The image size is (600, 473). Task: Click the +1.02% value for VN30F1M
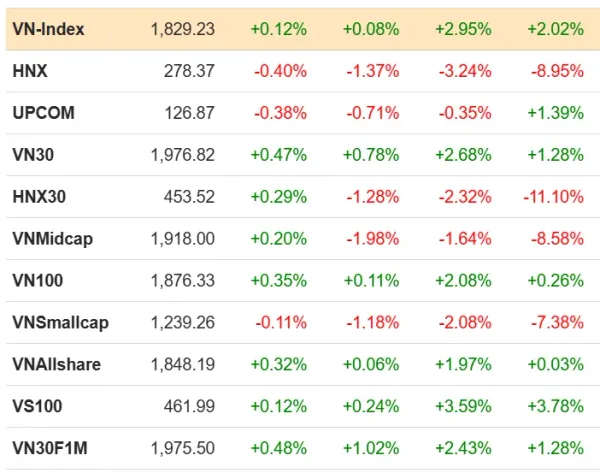click(371, 448)
